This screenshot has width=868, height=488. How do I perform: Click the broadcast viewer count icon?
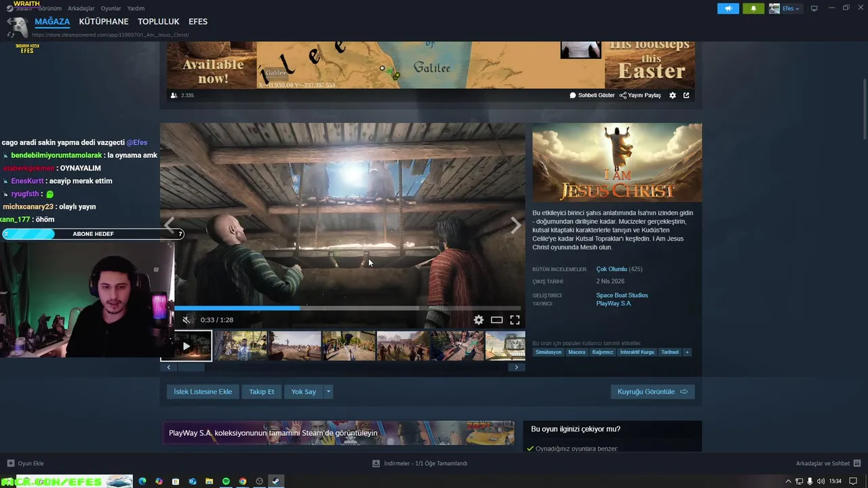174,96
